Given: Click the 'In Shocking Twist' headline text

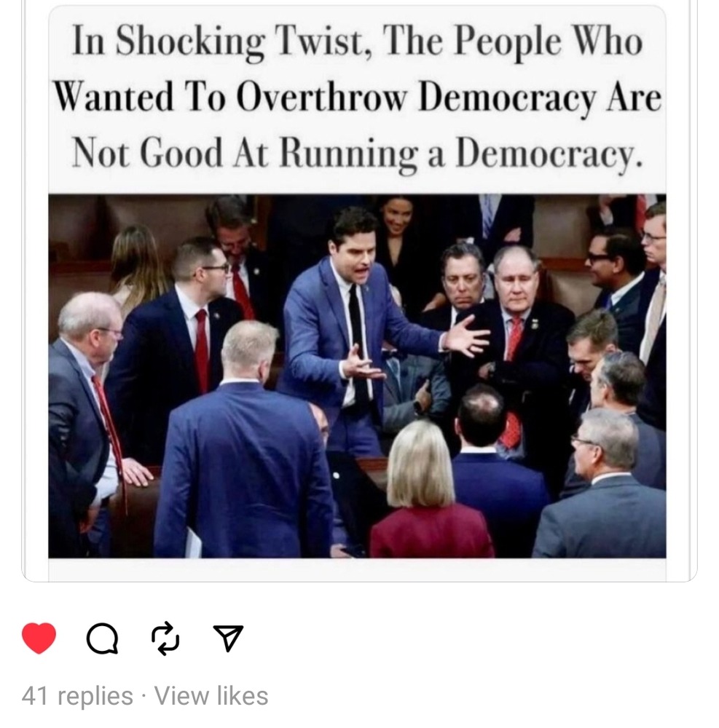Looking at the screenshot, I should (x=357, y=97).
